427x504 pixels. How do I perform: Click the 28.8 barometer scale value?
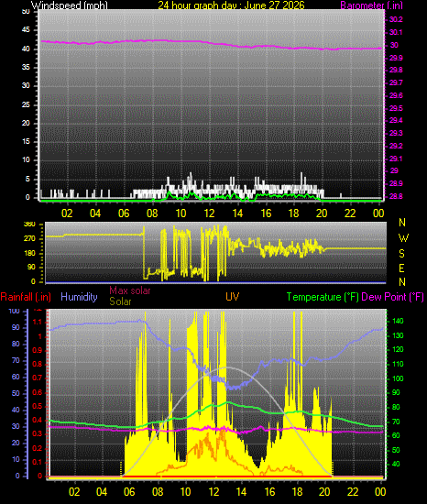coord(396,196)
